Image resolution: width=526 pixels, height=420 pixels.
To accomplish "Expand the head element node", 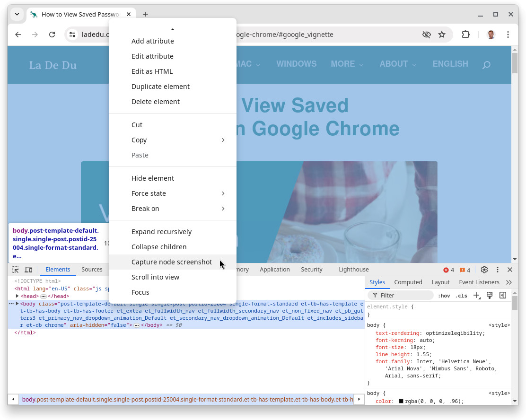I will [x=18, y=296].
